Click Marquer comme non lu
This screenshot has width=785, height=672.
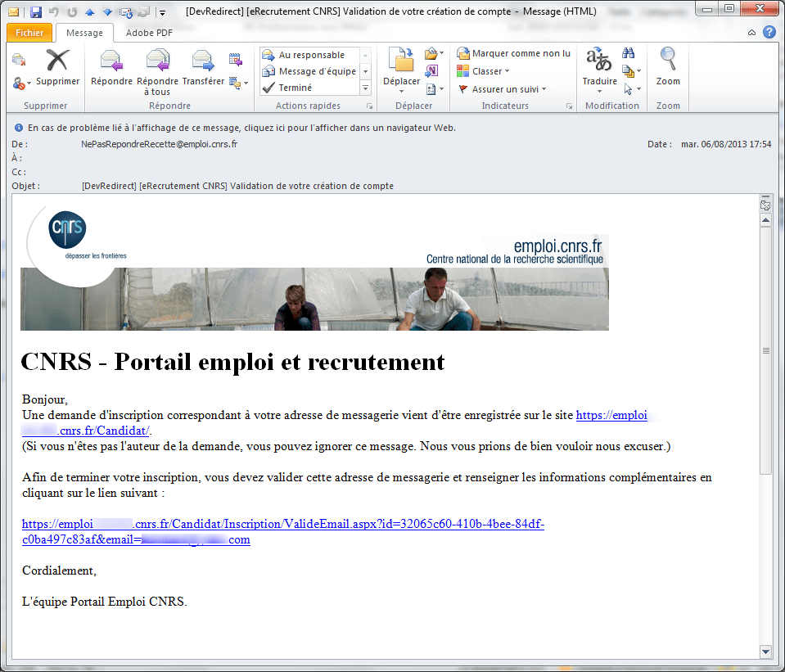tap(514, 53)
